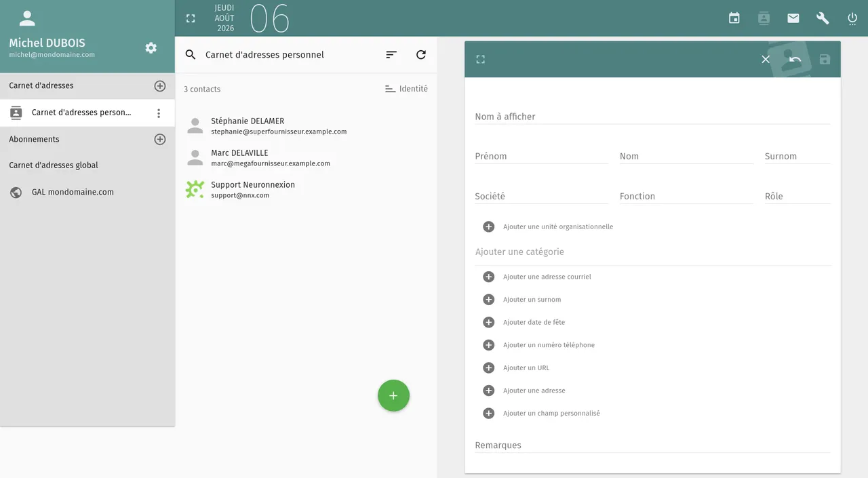The width and height of the screenshot is (868, 478).
Task: Toggle the left sidebar expand icon in top bar
Action: [x=191, y=19]
